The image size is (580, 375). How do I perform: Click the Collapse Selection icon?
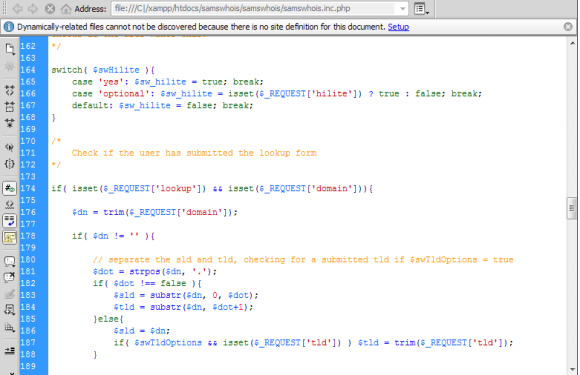(x=10, y=107)
